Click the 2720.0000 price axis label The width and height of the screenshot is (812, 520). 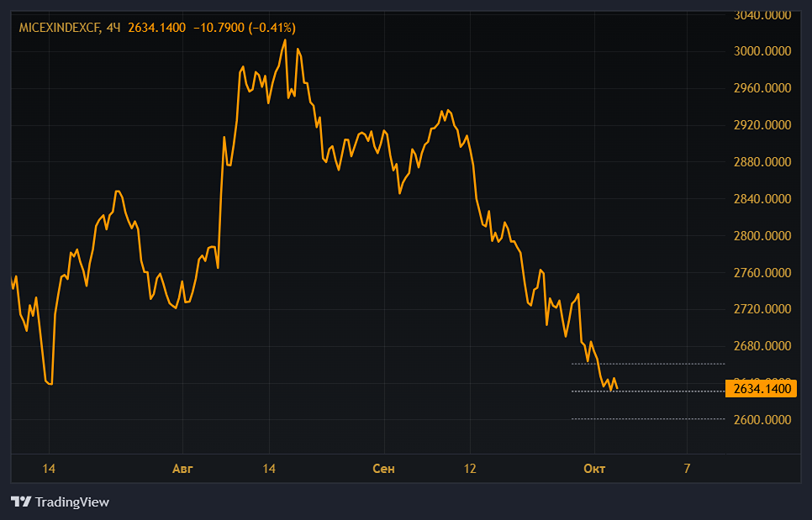coord(763,310)
